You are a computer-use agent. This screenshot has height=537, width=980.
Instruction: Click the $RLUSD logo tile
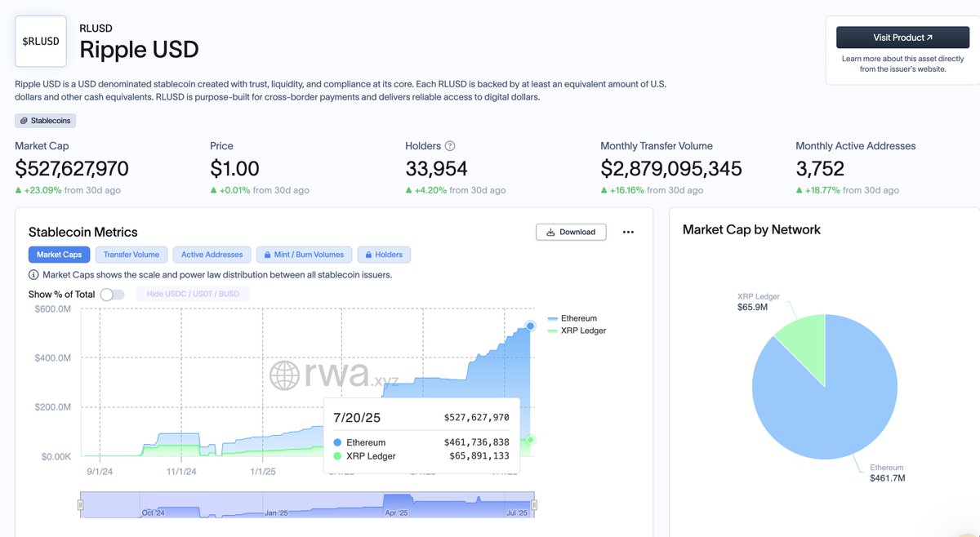[41, 41]
